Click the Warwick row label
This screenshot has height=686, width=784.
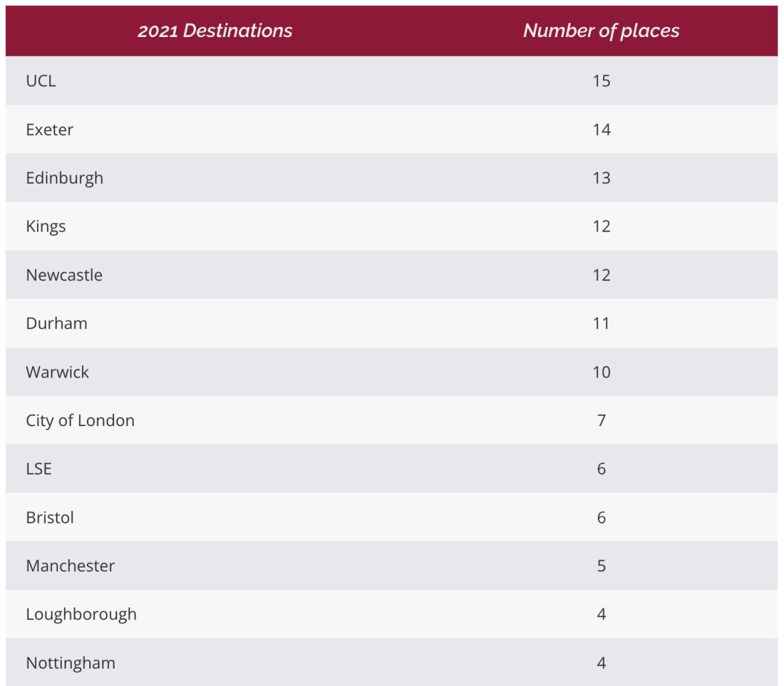(57, 372)
